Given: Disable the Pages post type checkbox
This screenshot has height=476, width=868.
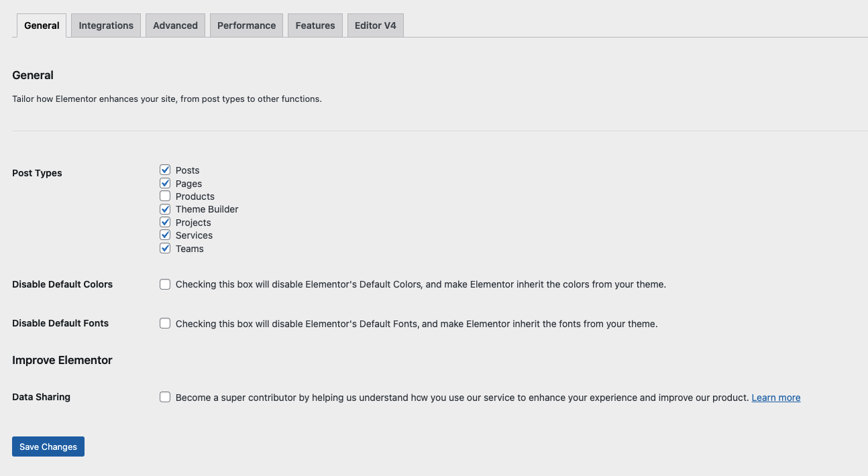Looking at the screenshot, I should [x=165, y=183].
